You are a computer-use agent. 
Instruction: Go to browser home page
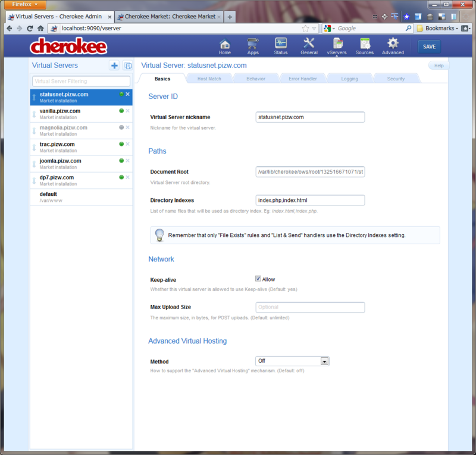pos(40,28)
